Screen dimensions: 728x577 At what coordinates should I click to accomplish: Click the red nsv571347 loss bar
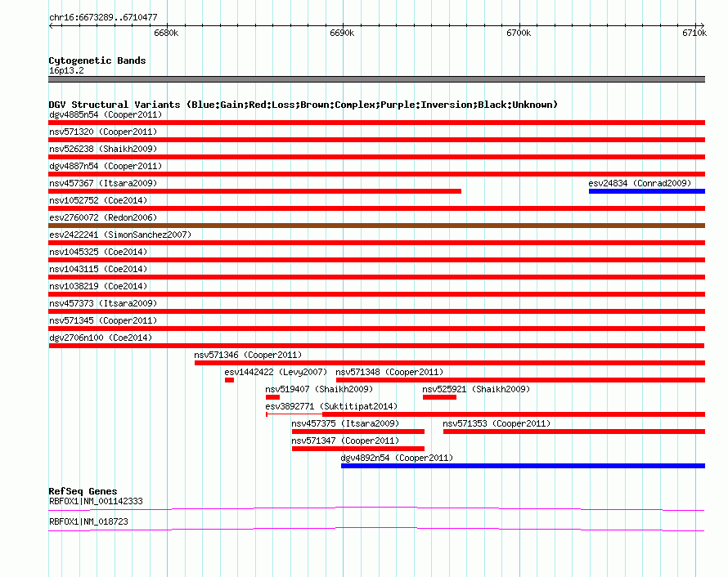[358, 449]
